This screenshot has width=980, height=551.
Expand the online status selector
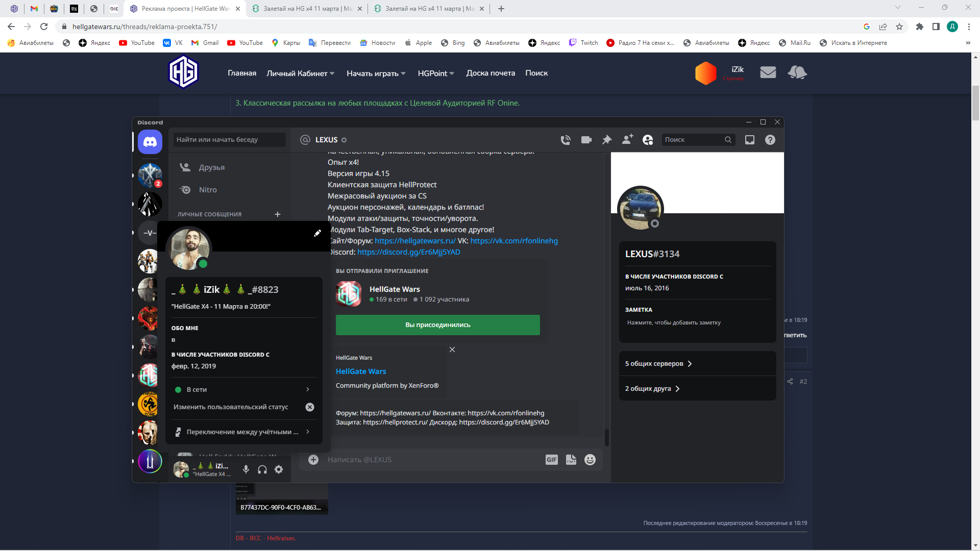coord(244,389)
